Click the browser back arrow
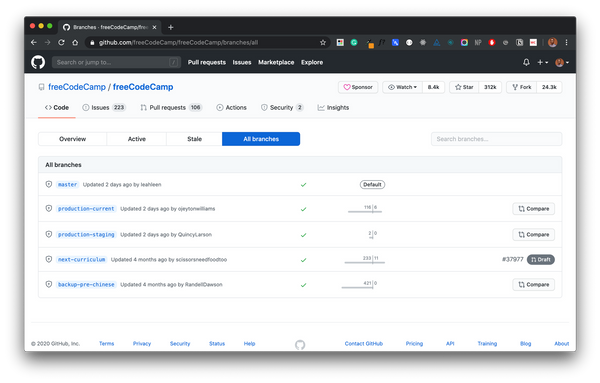Image resolution: width=600 pixels, height=383 pixels. (34, 42)
